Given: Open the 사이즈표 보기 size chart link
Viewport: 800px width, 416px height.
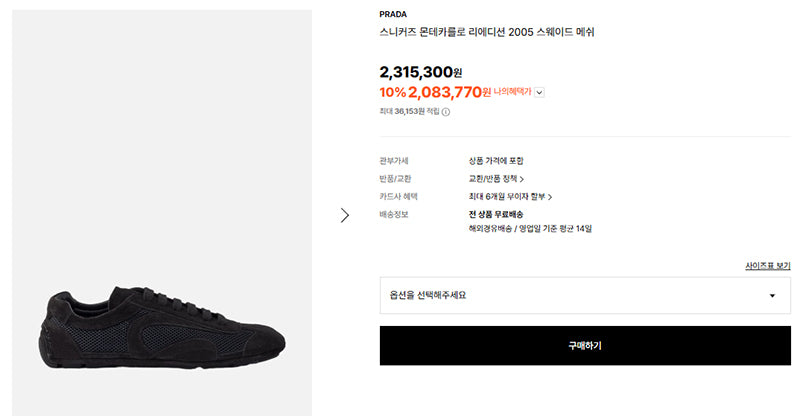Looking at the screenshot, I should [x=768, y=266].
